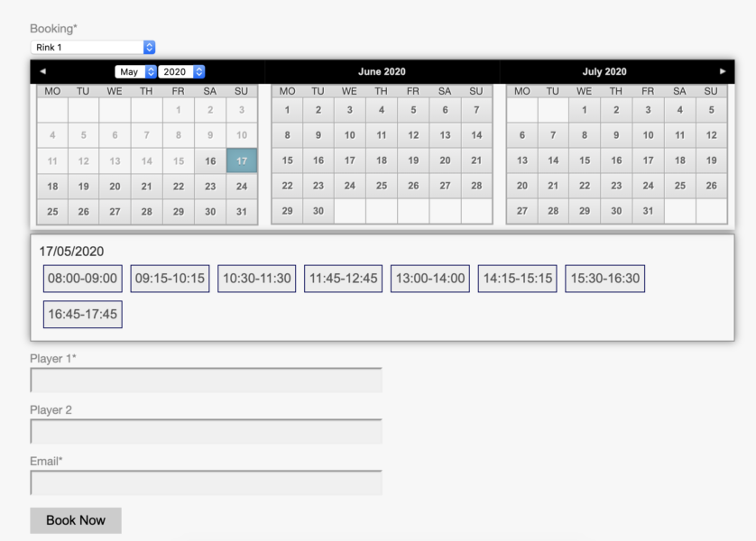Select July 18 in the calendar
This screenshot has width=756, height=541.
click(680, 160)
